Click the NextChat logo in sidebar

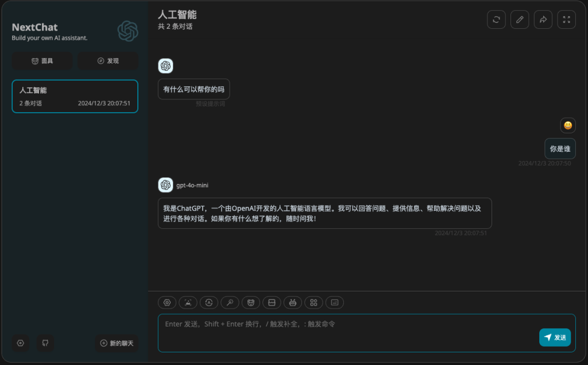128,31
